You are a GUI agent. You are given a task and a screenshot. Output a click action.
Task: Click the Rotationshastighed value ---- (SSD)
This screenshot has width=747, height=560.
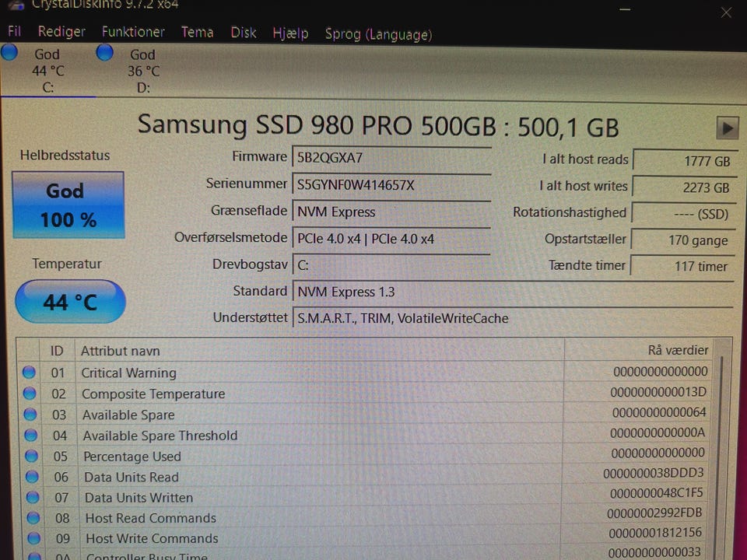coord(684,213)
